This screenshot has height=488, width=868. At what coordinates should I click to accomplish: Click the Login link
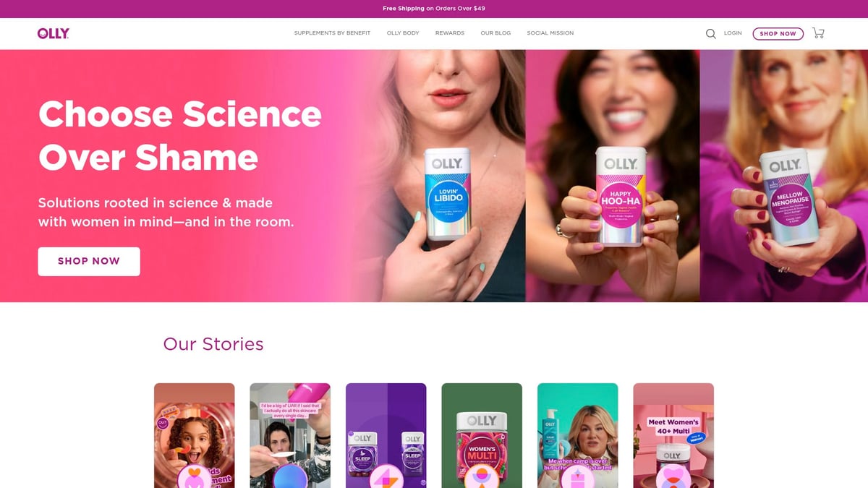pyautogui.click(x=733, y=33)
